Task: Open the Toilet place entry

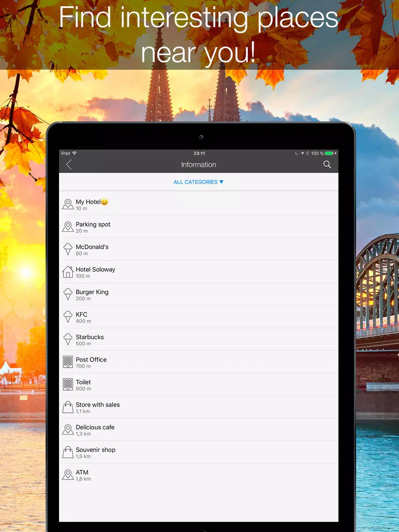Action: [x=199, y=384]
